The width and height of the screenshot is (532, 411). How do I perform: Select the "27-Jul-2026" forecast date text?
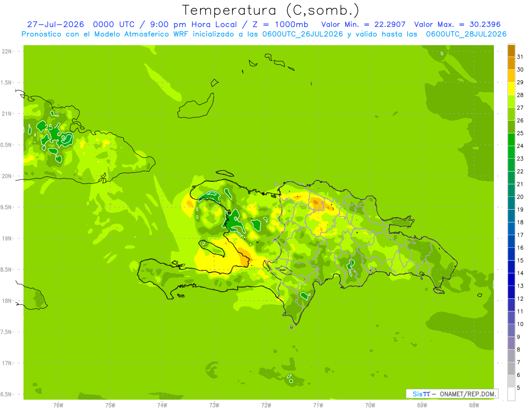(55, 24)
